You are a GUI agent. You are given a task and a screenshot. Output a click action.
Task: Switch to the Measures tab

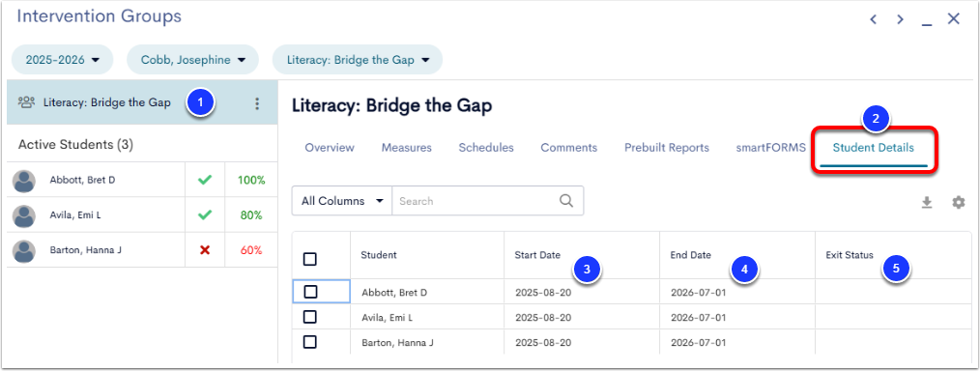[407, 148]
